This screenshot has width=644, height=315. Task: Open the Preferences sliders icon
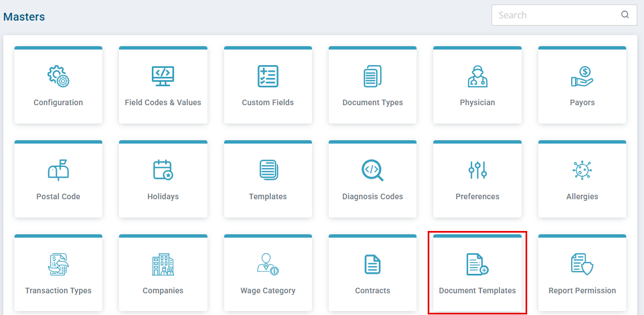(x=477, y=170)
